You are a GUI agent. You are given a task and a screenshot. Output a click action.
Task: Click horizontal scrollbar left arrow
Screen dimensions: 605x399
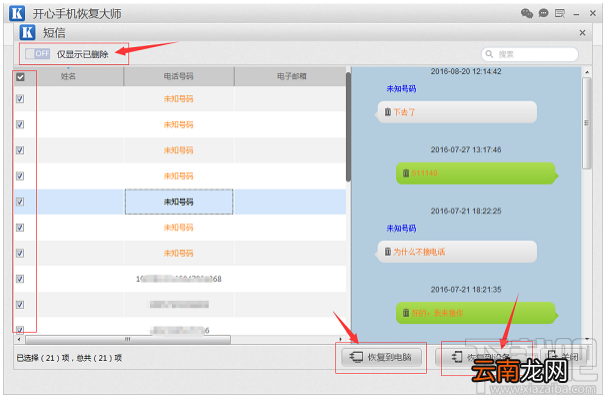pyautogui.click(x=19, y=340)
